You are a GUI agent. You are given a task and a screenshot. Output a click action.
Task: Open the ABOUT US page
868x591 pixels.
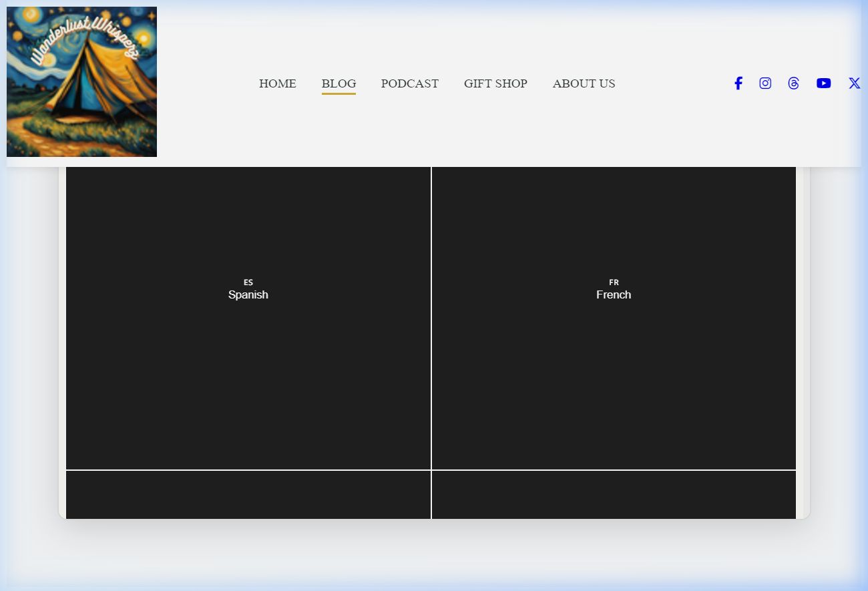[x=584, y=83]
